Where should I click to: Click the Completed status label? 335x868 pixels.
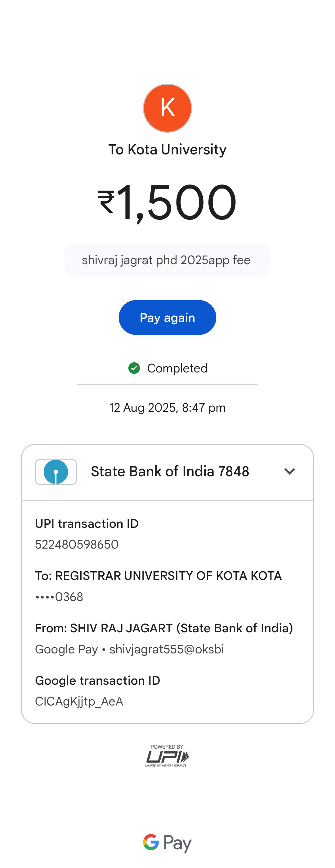[x=177, y=368]
